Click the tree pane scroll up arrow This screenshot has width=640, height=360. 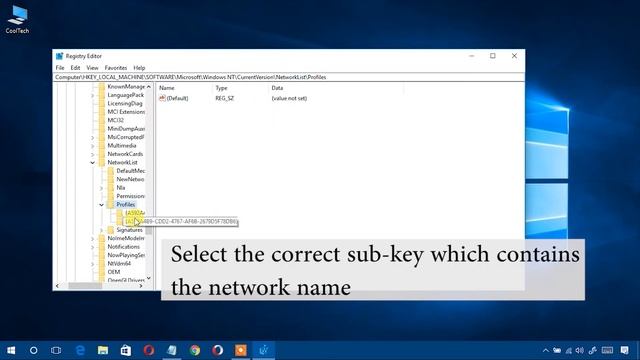pyautogui.click(x=149, y=87)
